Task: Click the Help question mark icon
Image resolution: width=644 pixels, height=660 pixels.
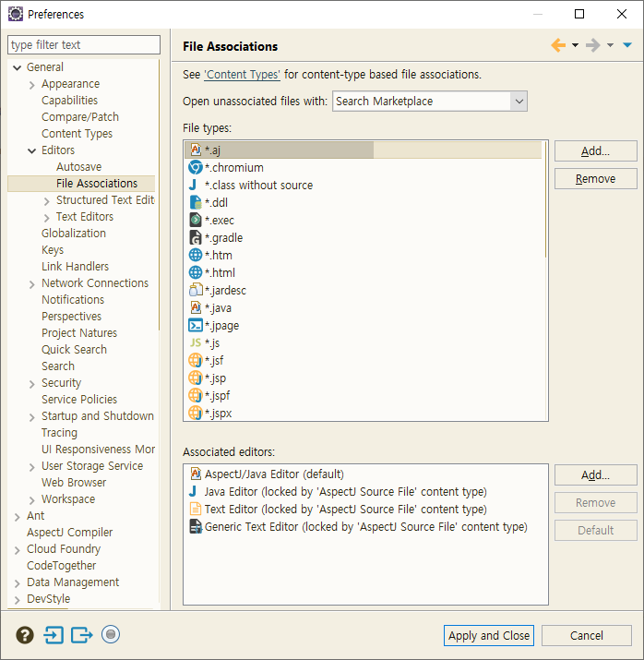Action: (x=25, y=635)
